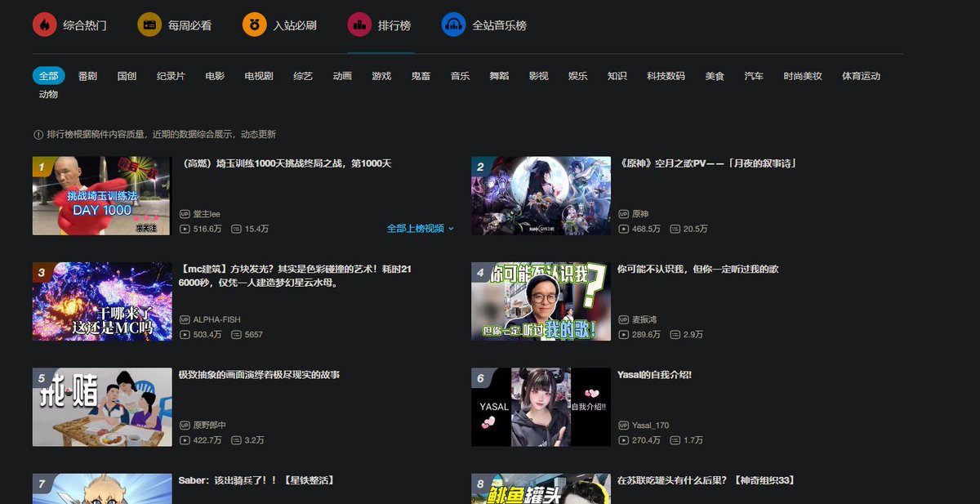Click the danmaku icon beside 2.9万

(675, 335)
